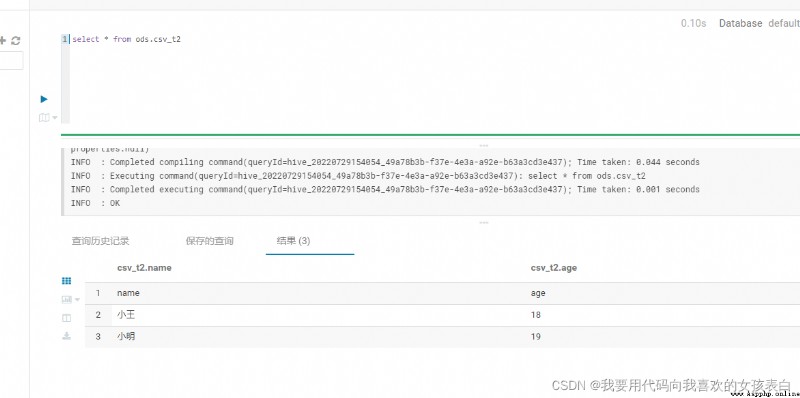Click editor line number 1 gutter
The height and width of the screenshot is (398, 800).
pos(65,39)
